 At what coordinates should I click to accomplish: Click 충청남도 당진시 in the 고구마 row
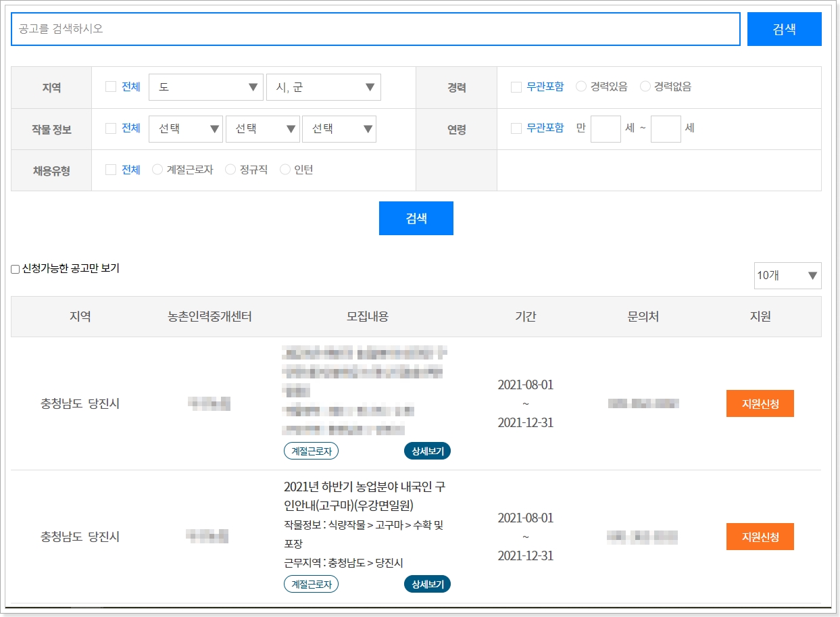[x=80, y=537]
